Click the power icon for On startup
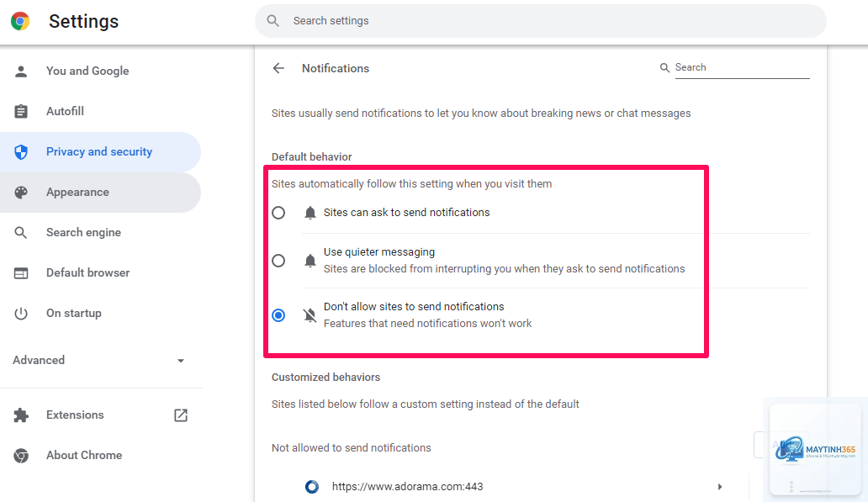 point(21,314)
